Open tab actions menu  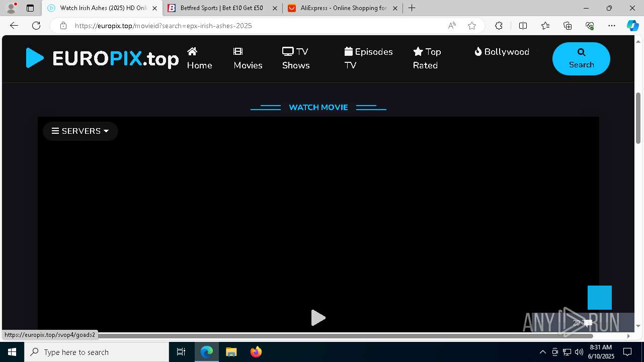[x=30, y=8]
